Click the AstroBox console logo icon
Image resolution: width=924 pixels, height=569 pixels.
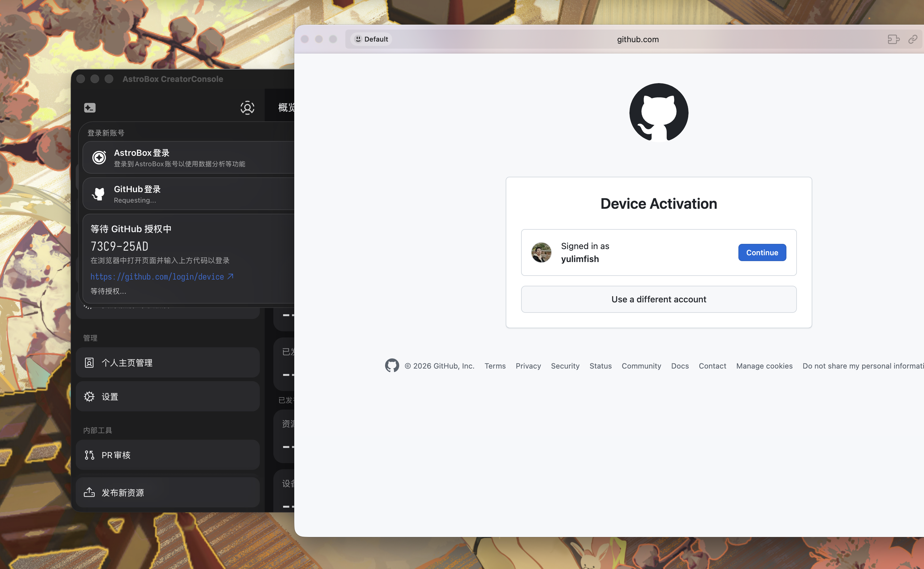tap(90, 108)
